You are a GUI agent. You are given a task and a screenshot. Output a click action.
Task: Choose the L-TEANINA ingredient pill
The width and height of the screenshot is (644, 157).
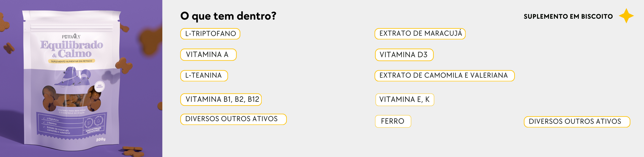(x=204, y=76)
